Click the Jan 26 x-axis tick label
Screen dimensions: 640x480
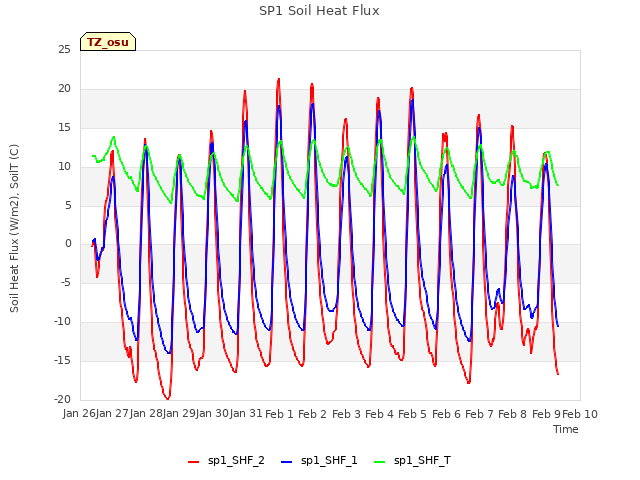coord(79,414)
